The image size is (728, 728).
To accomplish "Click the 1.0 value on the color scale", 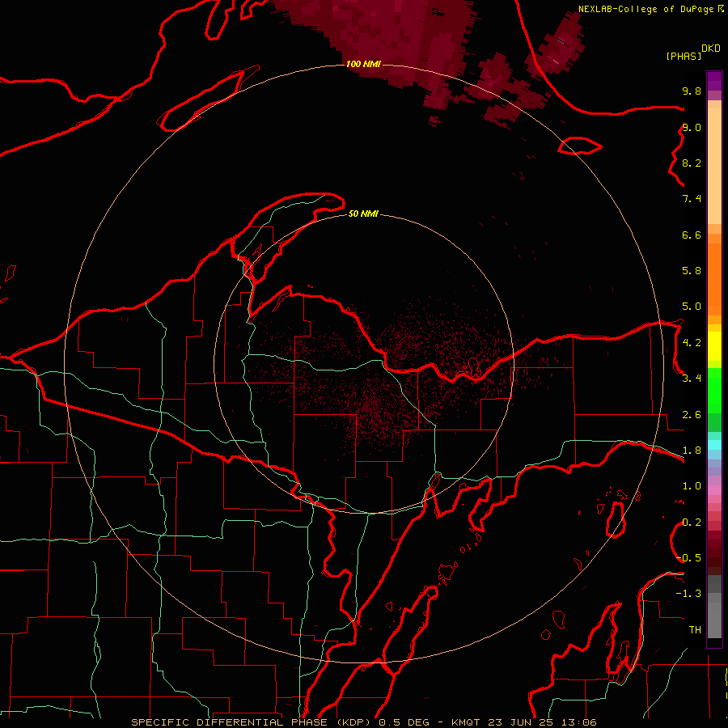I will pyautogui.click(x=692, y=486).
